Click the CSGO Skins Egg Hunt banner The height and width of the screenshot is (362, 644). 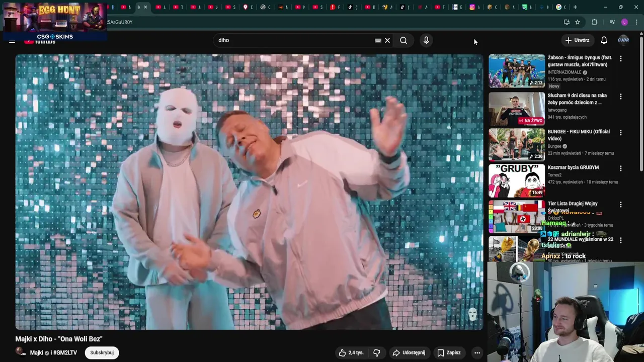coord(54,21)
